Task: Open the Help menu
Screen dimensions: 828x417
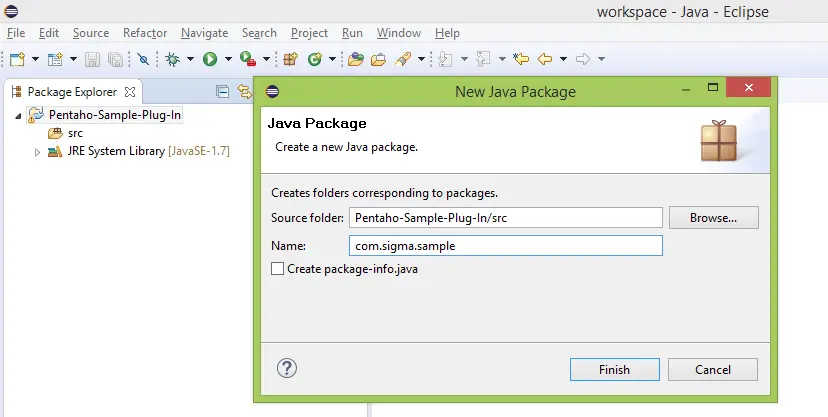Action: tap(447, 33)
